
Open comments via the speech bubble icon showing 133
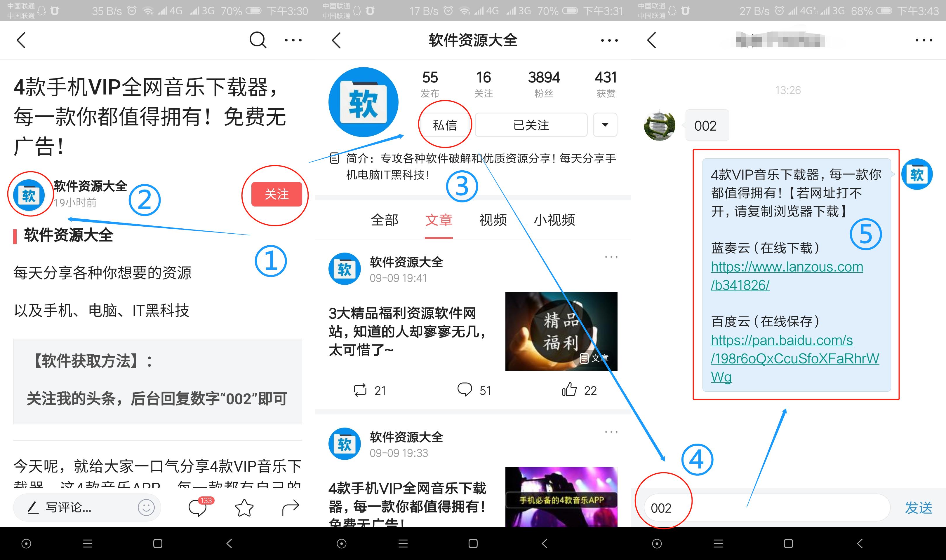point(197,508)
